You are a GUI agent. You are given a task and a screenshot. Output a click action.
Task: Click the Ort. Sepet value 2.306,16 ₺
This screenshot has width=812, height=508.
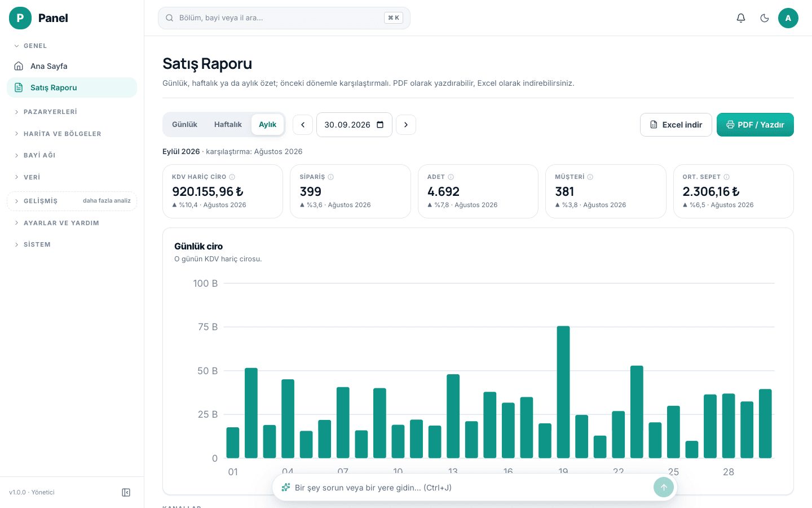point(711,192)
